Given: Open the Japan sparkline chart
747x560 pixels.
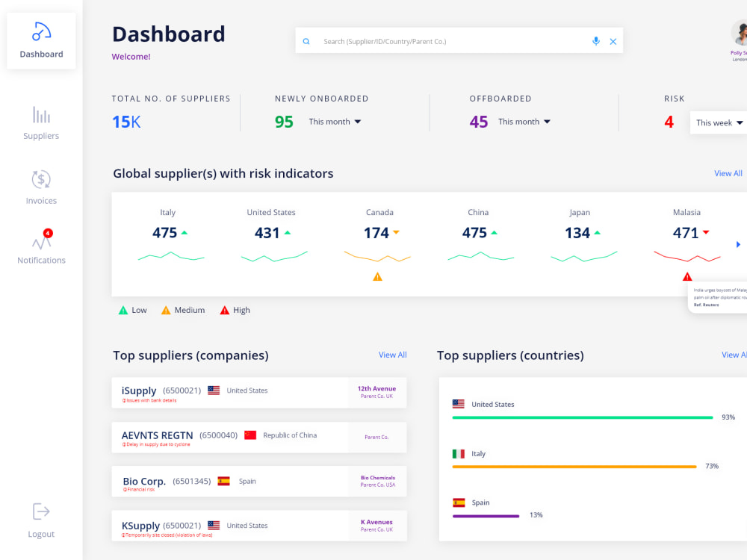Looking at the screenshot, I should (584, 257).
